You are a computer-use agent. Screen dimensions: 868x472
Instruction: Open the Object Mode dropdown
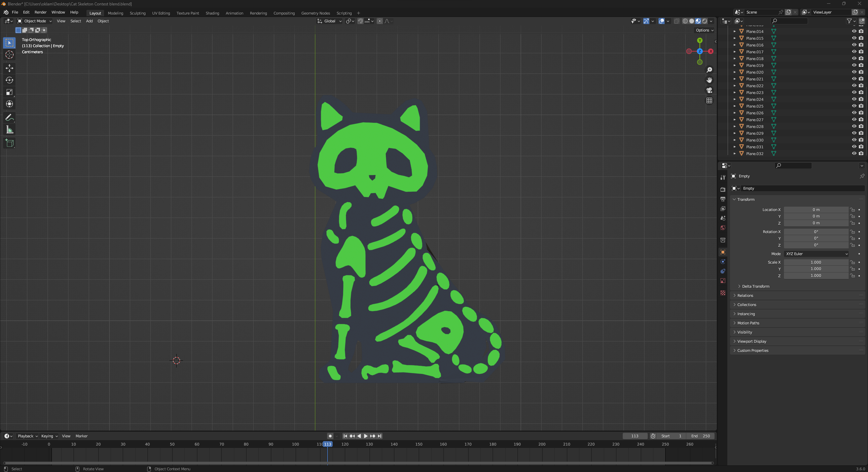[35, 21]
